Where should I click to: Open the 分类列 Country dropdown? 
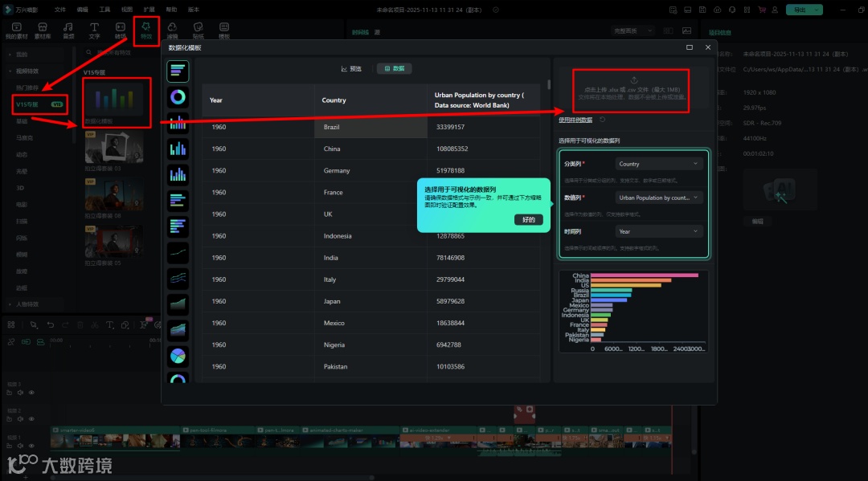(x=659, y=164)
